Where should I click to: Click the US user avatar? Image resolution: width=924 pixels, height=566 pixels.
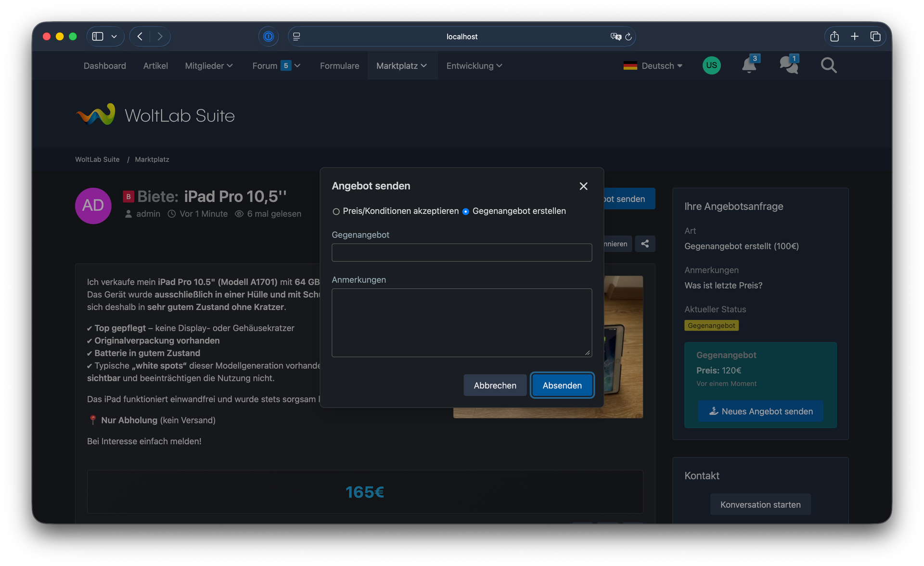point(711,65)
